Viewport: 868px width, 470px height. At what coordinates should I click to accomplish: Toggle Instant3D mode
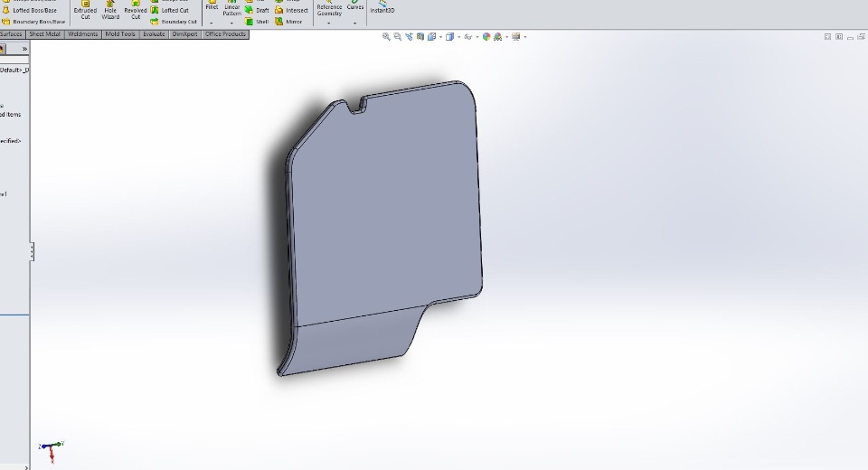[x=382, y=6]
